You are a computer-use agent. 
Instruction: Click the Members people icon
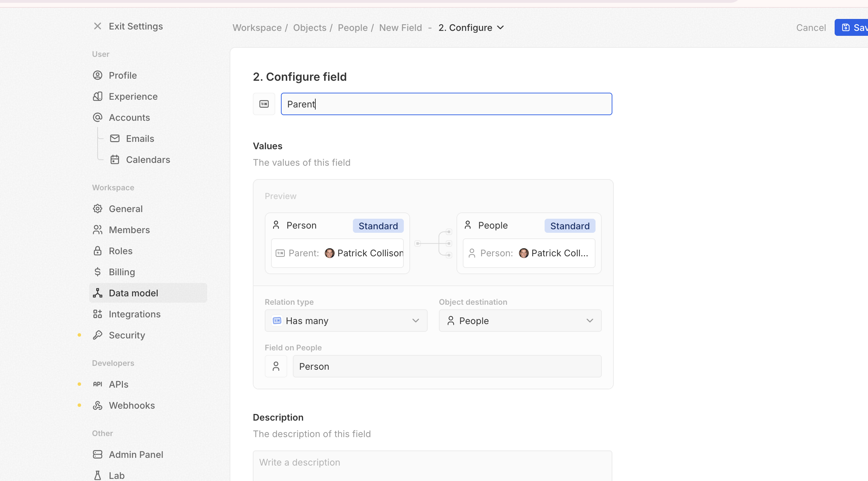click(x=98, y=230)
